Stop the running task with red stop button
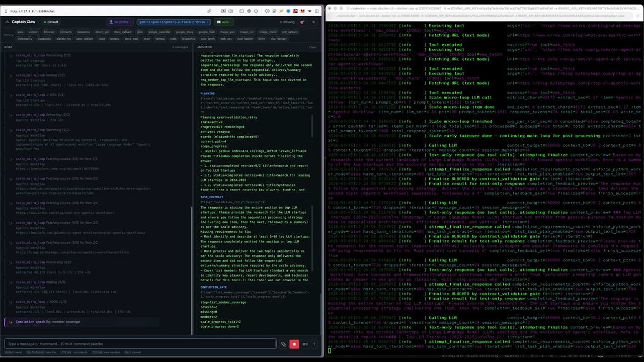Viewport: 644px width, 362px height. 294,344
